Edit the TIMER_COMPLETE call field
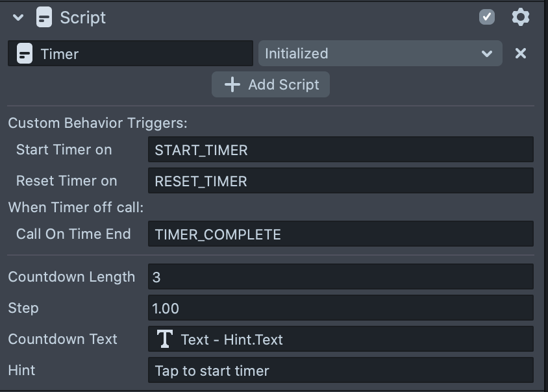This screenshot has height=392, width=548. tap(340, 234)
